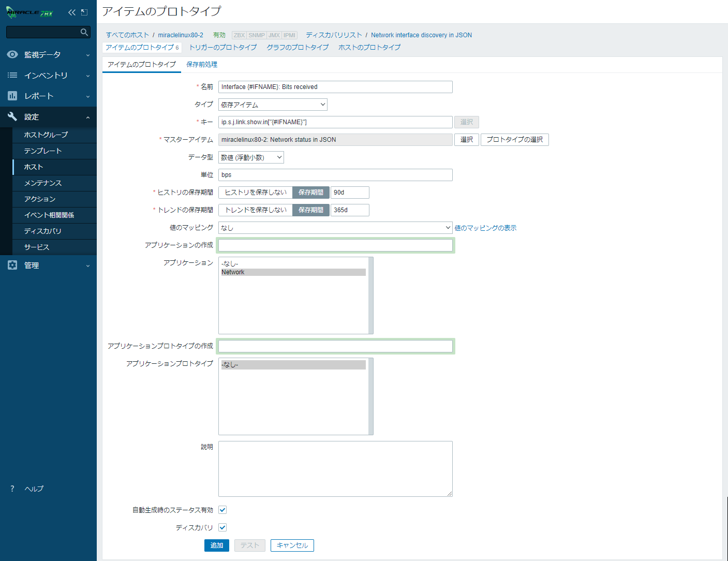Select トレンドを保存しない option

256,210
